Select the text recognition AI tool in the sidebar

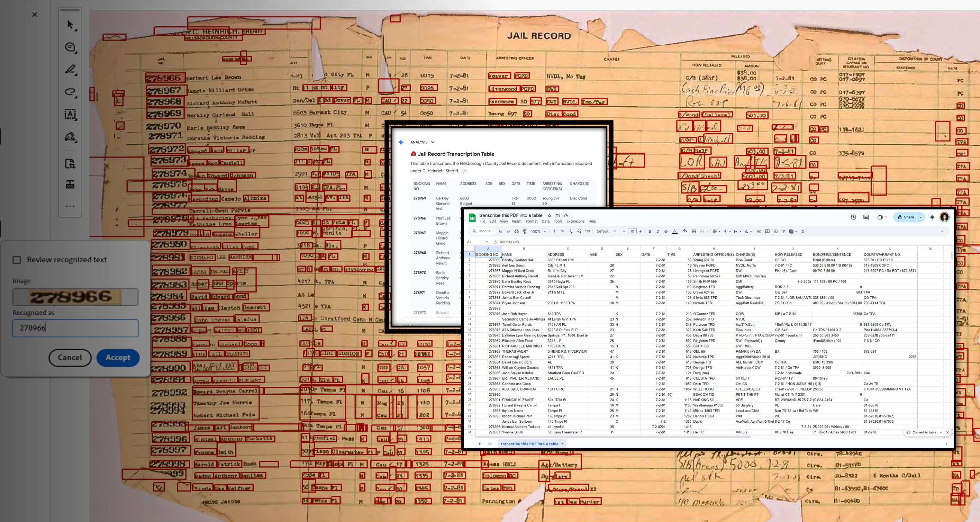tap(70, 114)
